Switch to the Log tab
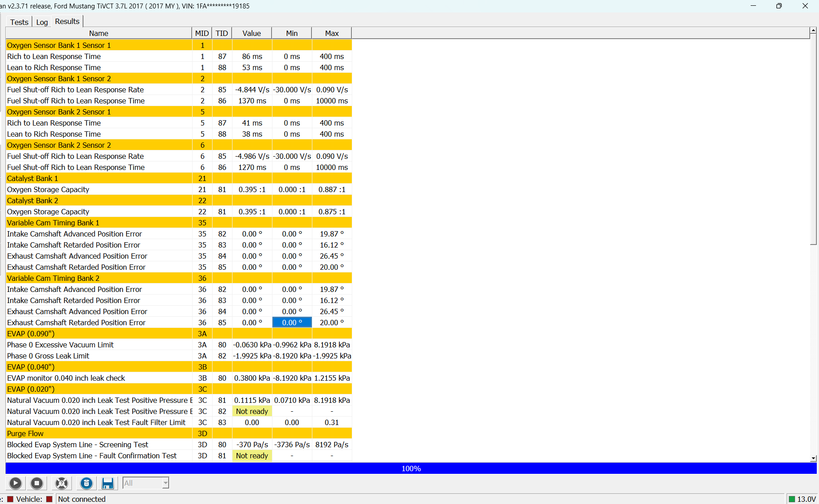 click(42, 22)
